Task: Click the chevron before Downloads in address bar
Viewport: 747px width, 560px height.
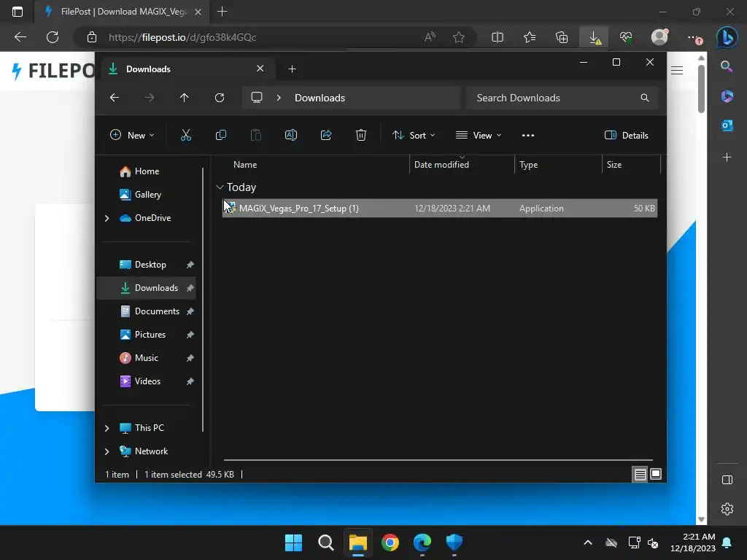Action: (279, 98)
